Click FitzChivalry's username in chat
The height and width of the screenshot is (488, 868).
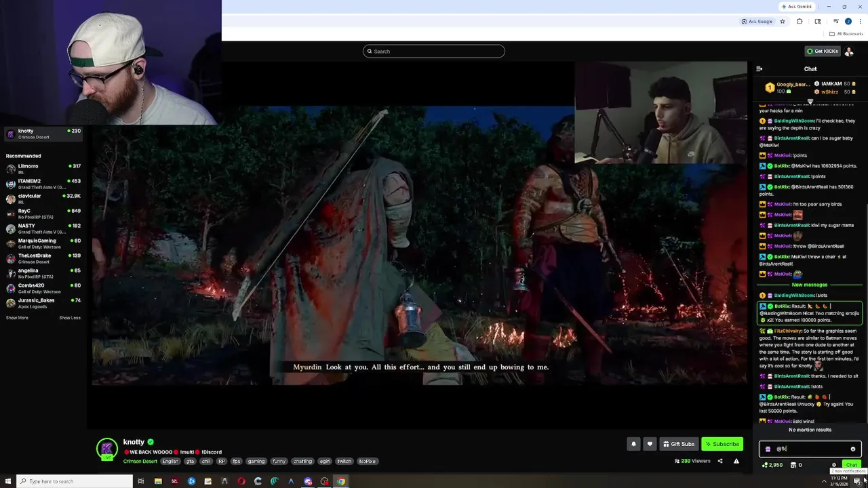(x=788, y=331)
